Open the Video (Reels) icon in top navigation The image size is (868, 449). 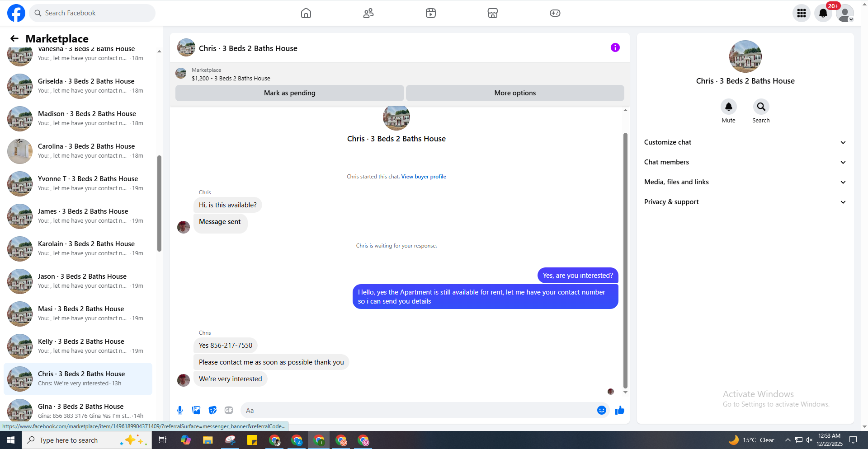431,13
